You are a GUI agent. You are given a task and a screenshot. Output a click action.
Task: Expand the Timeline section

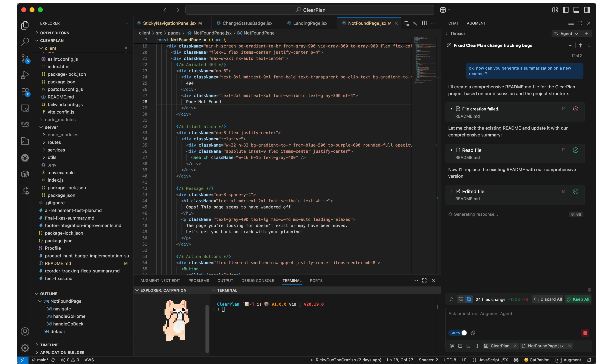pos(49,345)
